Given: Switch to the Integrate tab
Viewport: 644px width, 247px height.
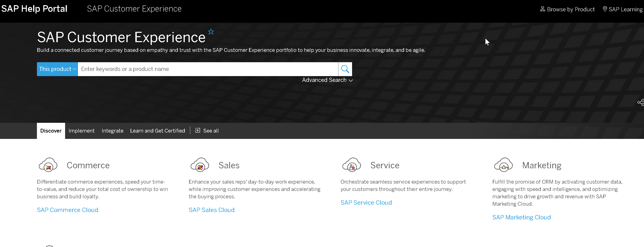Looking at the screenshot, I should 113,131.
